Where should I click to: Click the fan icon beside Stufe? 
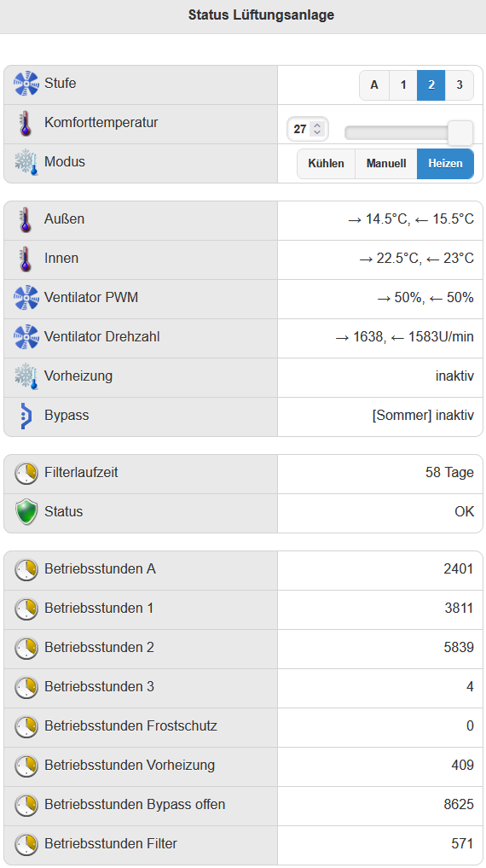pos(26,84)
